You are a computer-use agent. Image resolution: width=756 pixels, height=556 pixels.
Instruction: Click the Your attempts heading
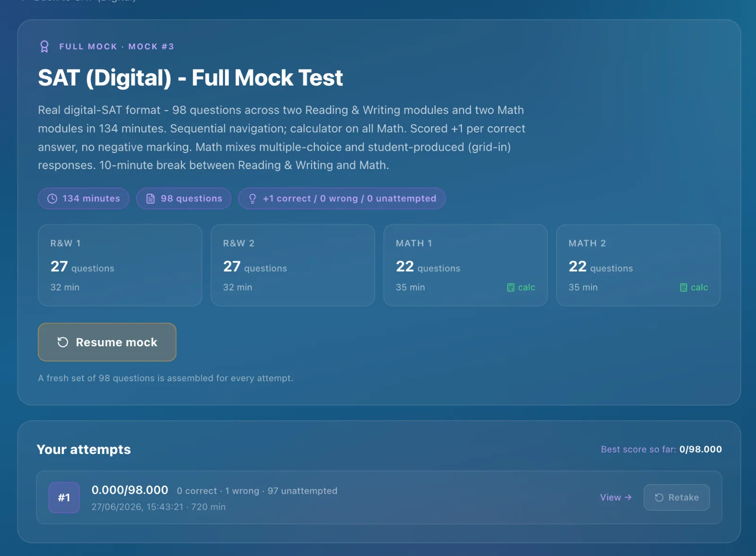(84, 449)
